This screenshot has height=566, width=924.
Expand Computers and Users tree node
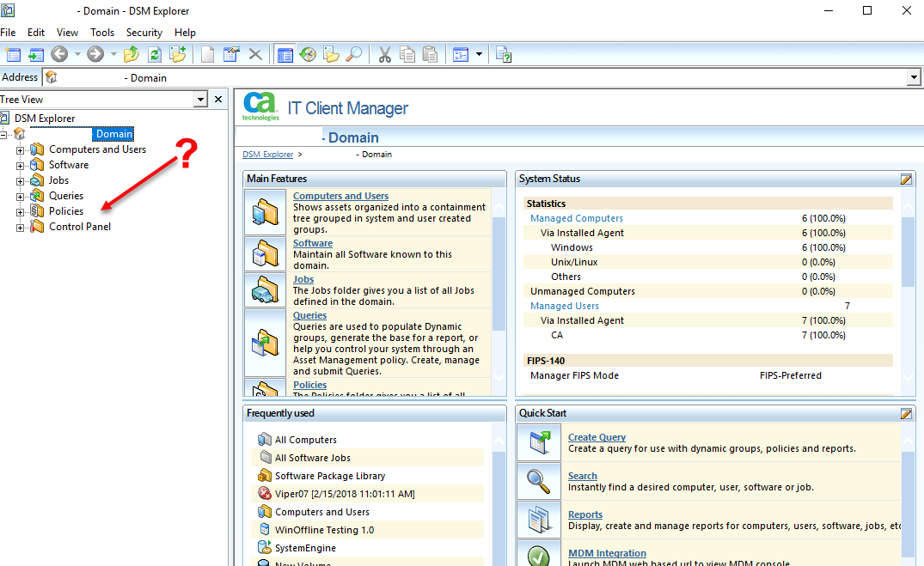(x=21, y=149)
